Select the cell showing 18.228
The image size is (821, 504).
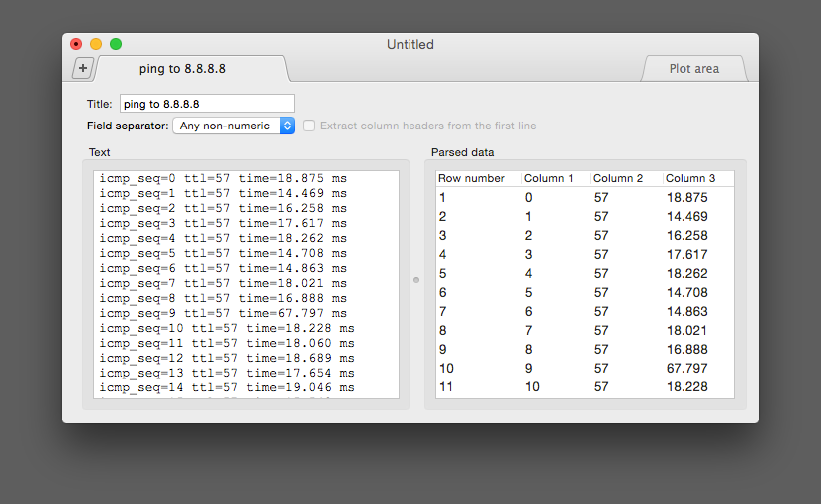686,387
